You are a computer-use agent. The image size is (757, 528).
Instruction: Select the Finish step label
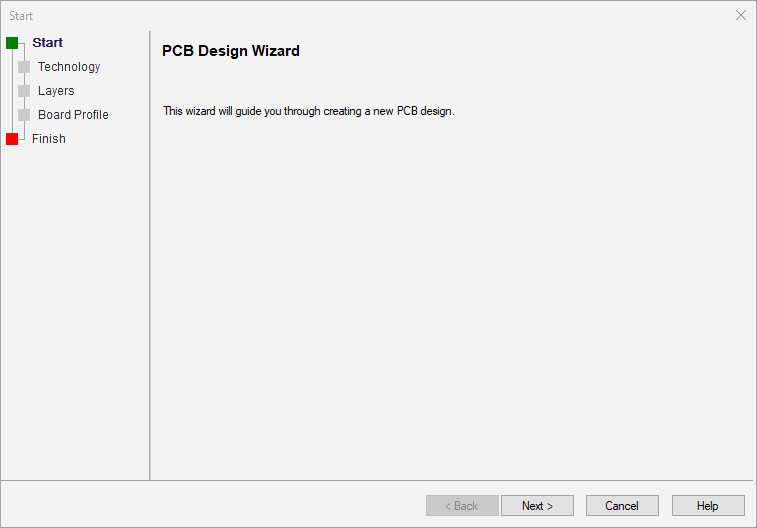49,139
